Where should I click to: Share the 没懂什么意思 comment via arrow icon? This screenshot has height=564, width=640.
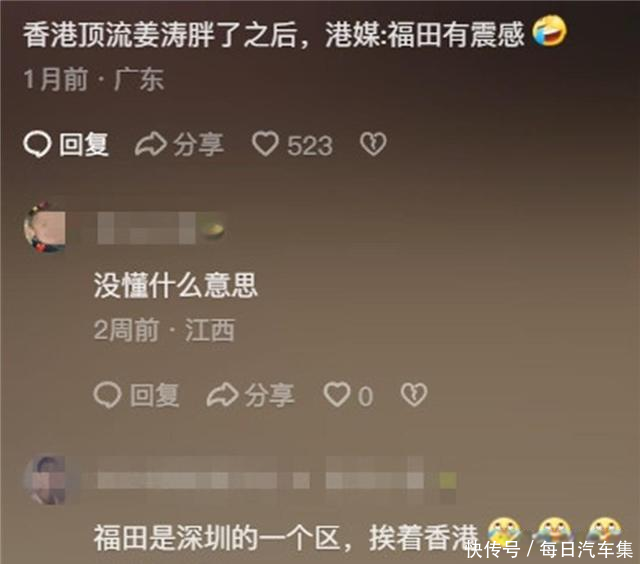(222, 395)
